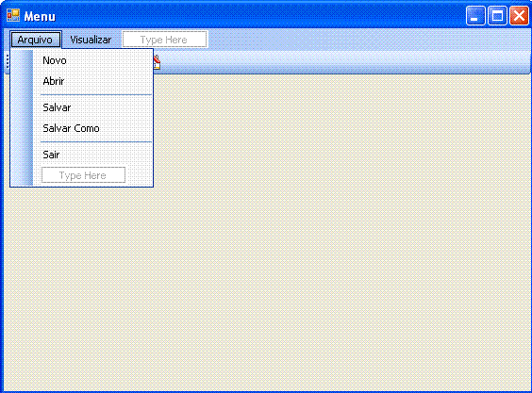The height and width of the screenshot is (393, 532).
Task: Close the Menu form window
Action: click(x=519, y=16)
